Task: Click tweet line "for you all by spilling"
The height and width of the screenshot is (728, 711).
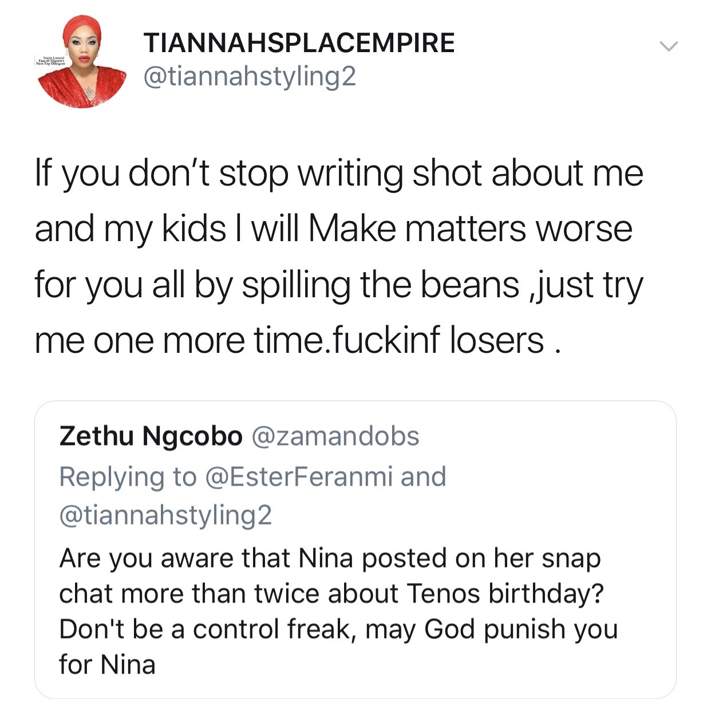Action: [339, 285]
